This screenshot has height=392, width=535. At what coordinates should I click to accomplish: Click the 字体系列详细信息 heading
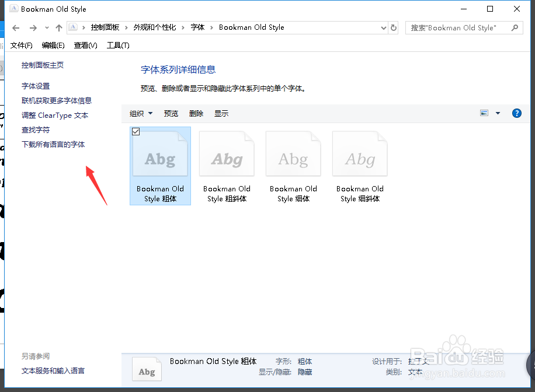(178, 70)
